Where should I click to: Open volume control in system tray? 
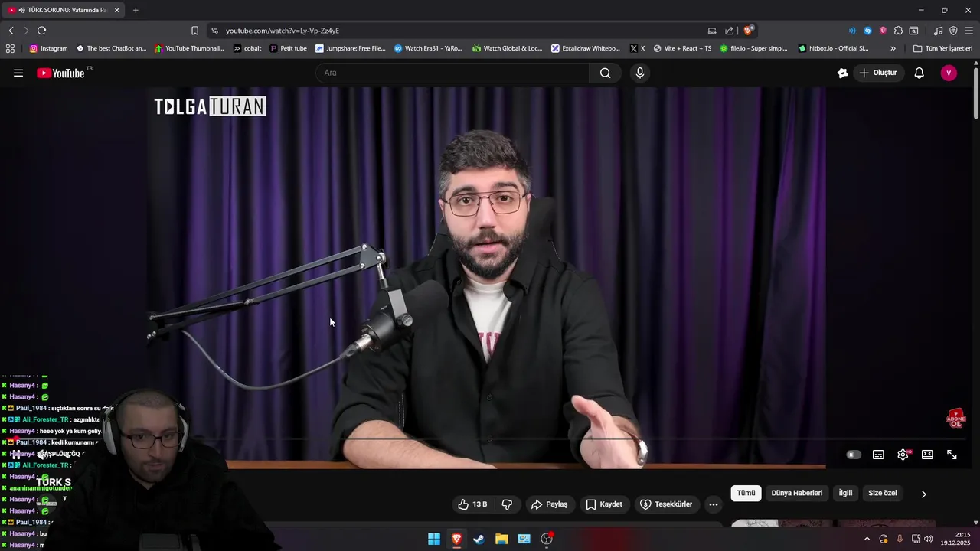pos(929,539)
